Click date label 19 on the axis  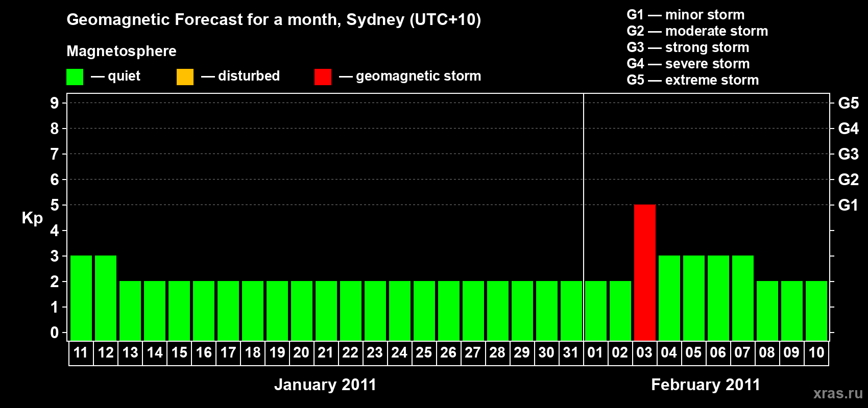[x=277, y=352]
